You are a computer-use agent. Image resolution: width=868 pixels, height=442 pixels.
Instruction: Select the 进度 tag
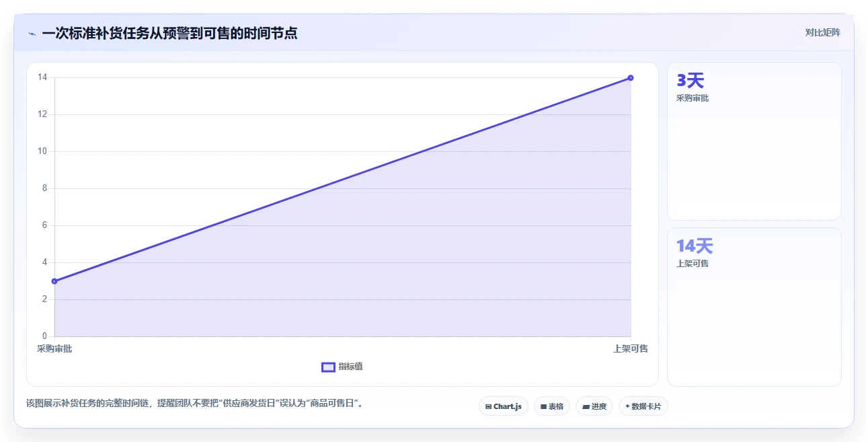(594, 406)
